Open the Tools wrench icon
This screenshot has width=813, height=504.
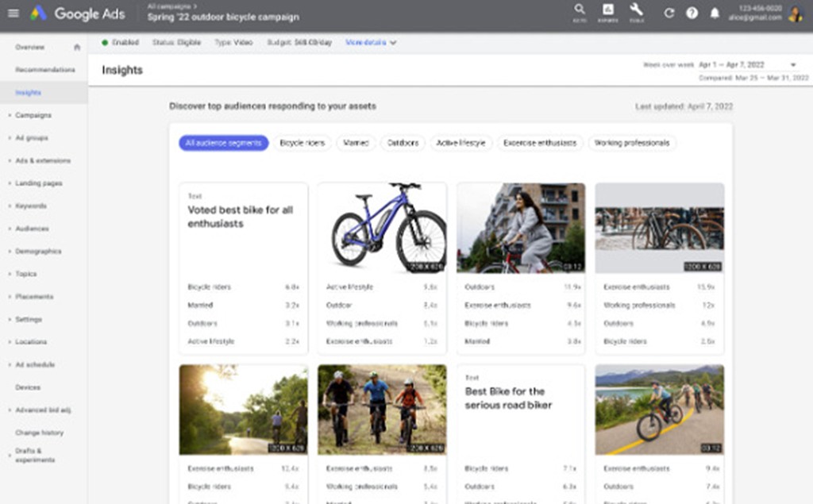(636, 11)
